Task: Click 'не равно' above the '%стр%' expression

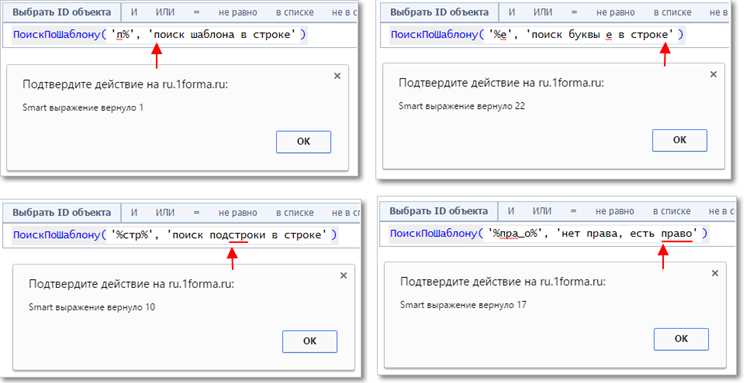Action: [x=238, y=213]
